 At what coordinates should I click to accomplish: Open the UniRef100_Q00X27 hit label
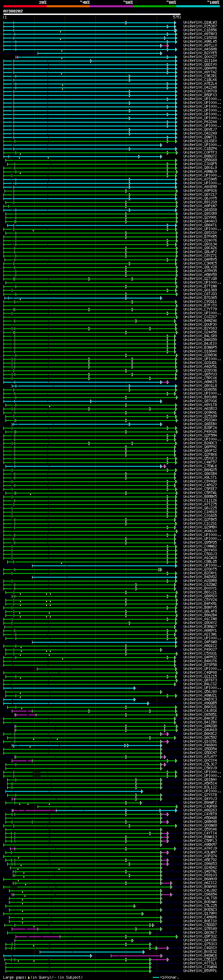click(x=200, y=57)
